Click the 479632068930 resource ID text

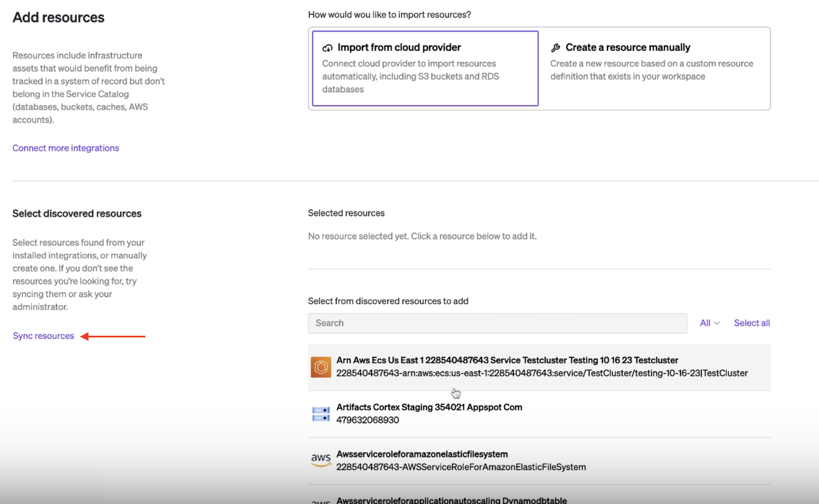coord(368,420)
